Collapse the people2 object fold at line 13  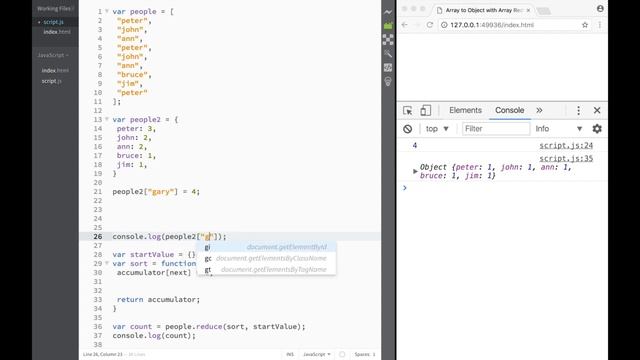pyautogui.click(x=107, y=119)
